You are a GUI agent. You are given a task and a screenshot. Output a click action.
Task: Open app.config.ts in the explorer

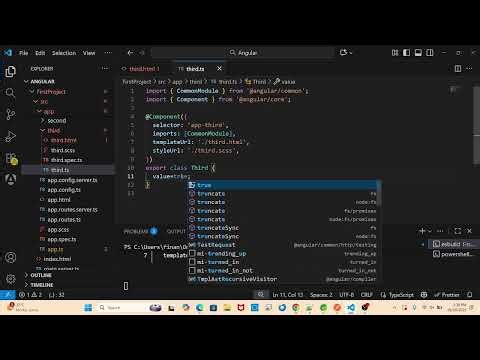(x=64, y=190)
